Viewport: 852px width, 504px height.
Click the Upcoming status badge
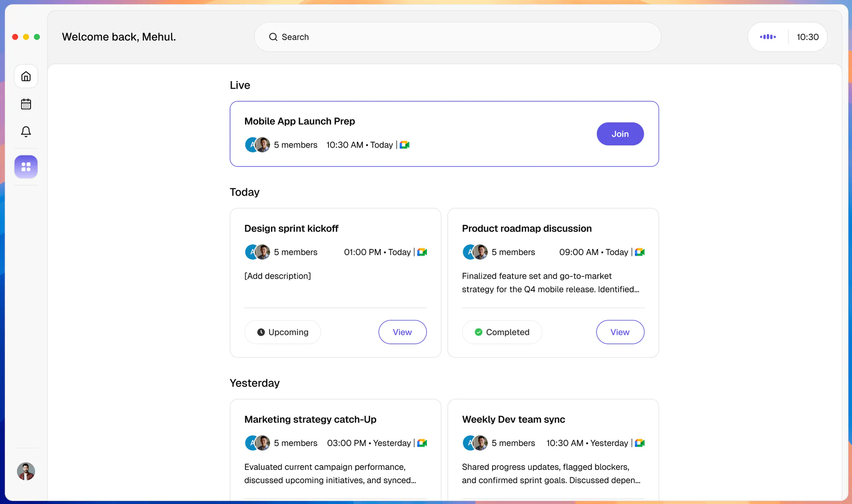282,332
